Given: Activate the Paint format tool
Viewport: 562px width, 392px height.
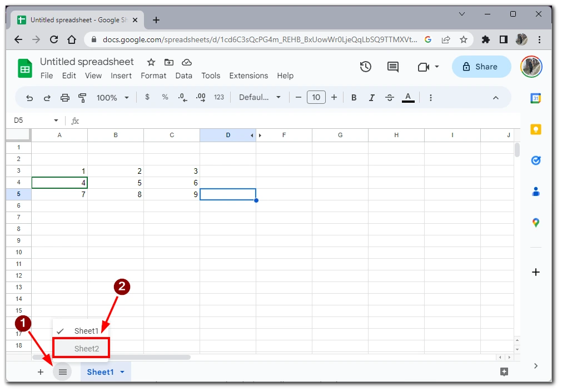Looking at the screenshot, I should pyautogui.click(x=82, y=98).
